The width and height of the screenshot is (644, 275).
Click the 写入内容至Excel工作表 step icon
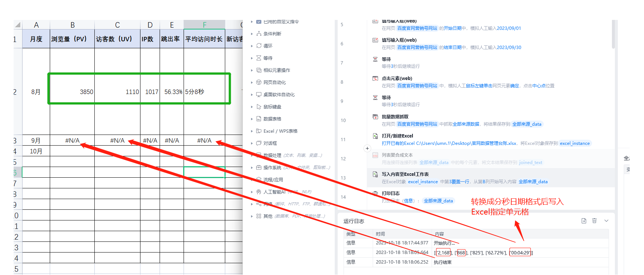(375, 174)
